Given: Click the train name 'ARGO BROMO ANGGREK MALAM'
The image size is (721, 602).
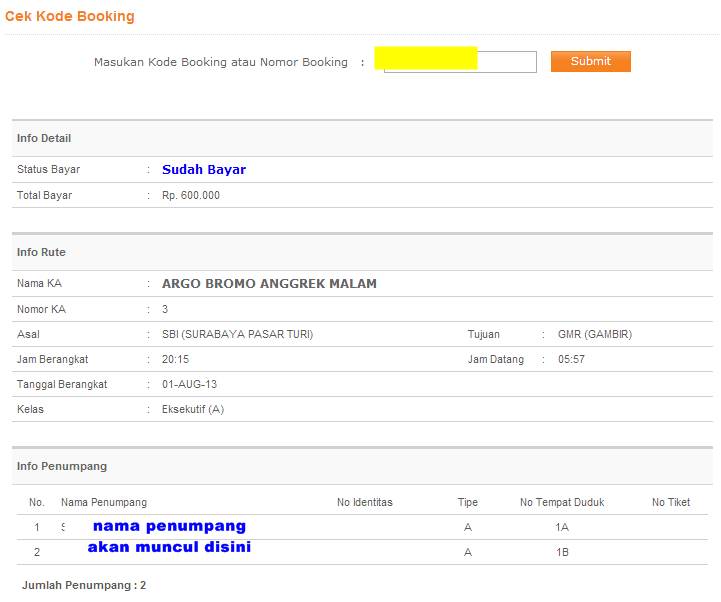Looking at the screenshot, I should 269,283.
